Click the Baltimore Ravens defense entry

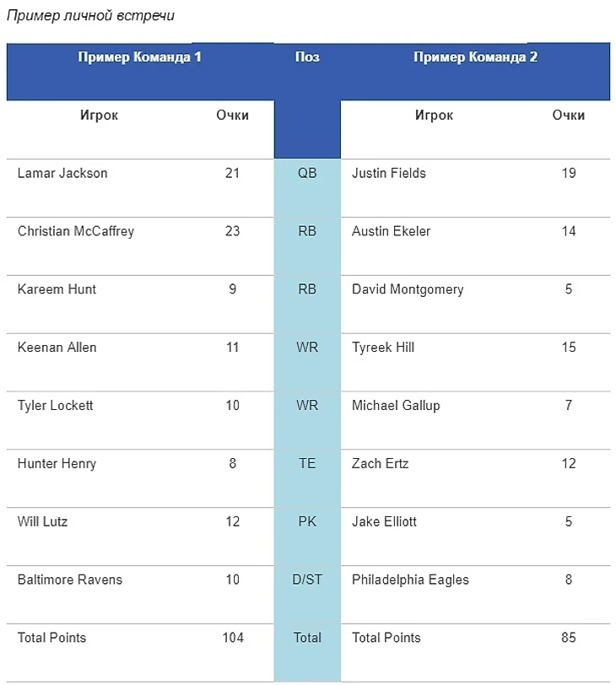pyautogui.click(x=70, y=580)
